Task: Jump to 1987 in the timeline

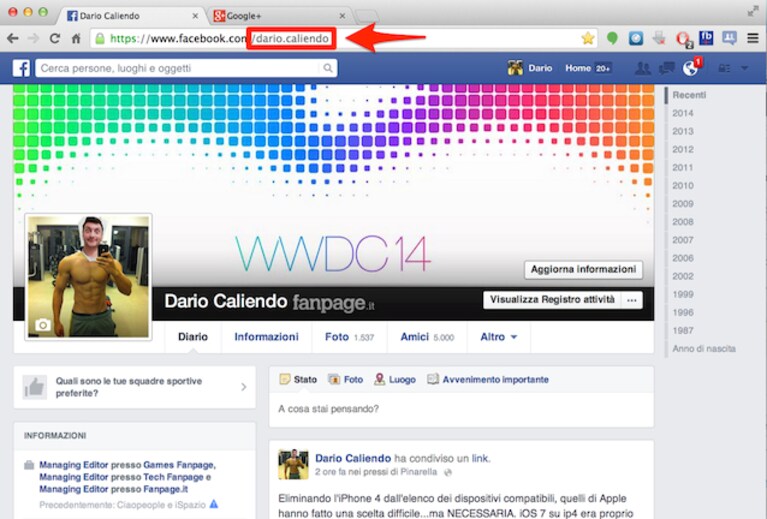Action: pyautogui.click(x=682, y=330)
